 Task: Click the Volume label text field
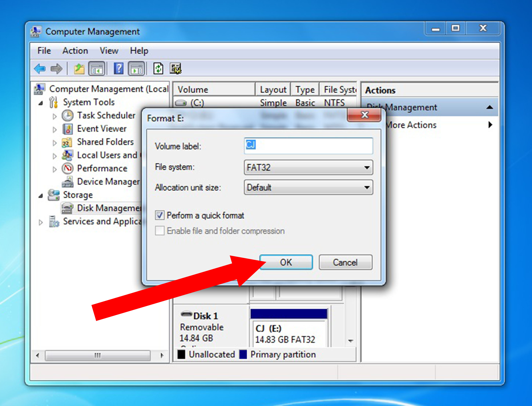pos(308,146)
